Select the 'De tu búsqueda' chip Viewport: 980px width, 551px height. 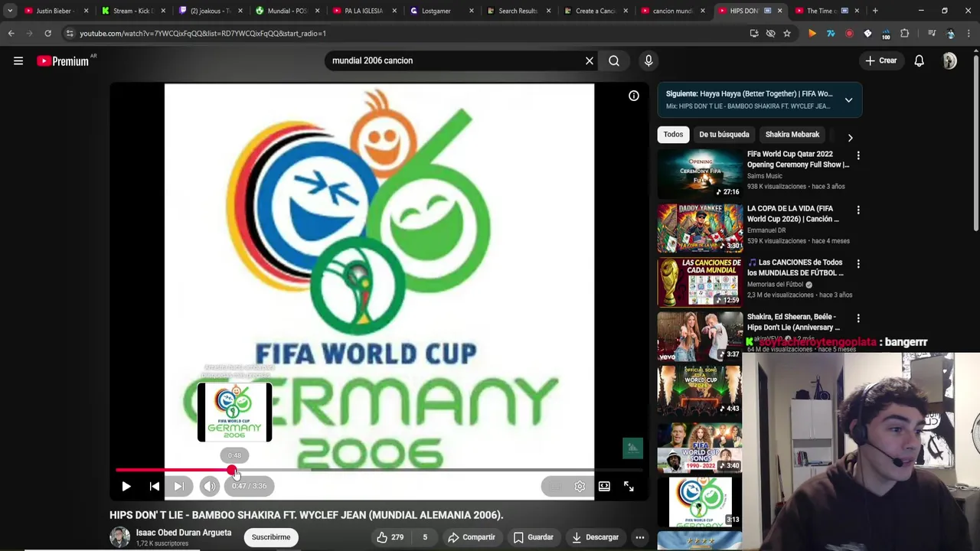724,135
